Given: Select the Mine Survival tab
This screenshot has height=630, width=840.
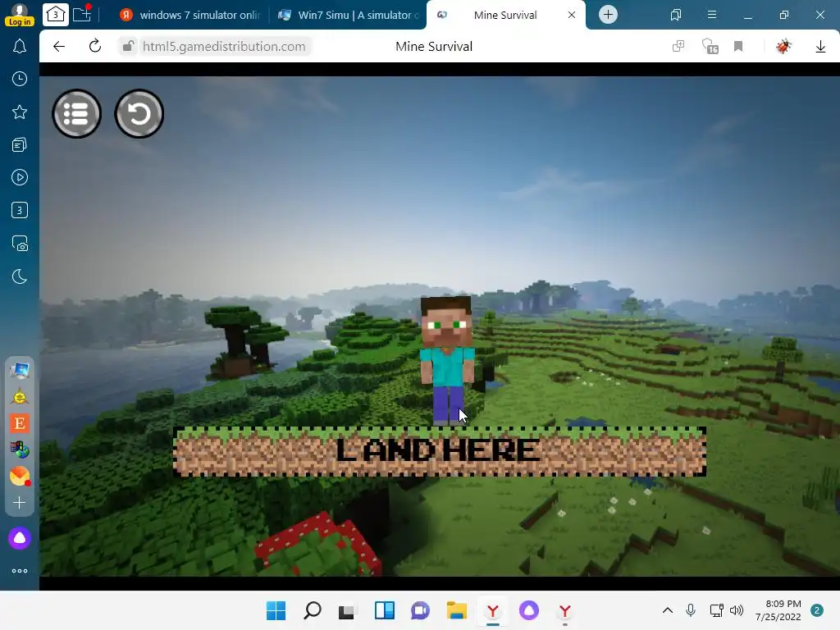Looking at the screenshot, I should click(505, 15).
